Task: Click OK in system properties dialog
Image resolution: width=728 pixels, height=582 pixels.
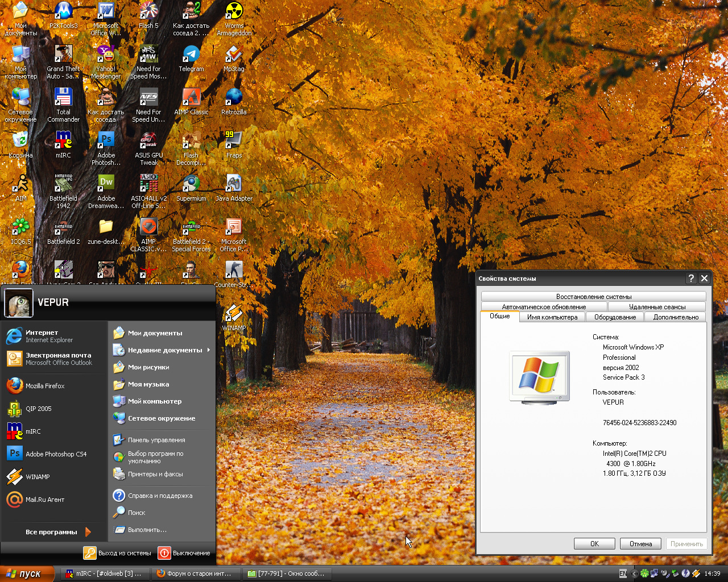Action: pyautogui.click(x=594, y=544)
